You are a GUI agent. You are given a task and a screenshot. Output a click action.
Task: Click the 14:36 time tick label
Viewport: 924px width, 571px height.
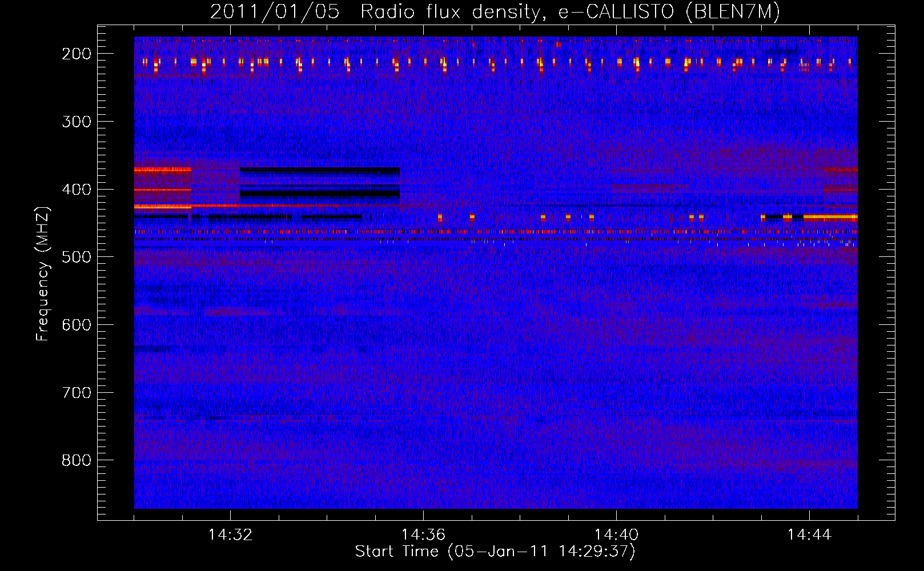click(423, 535)
